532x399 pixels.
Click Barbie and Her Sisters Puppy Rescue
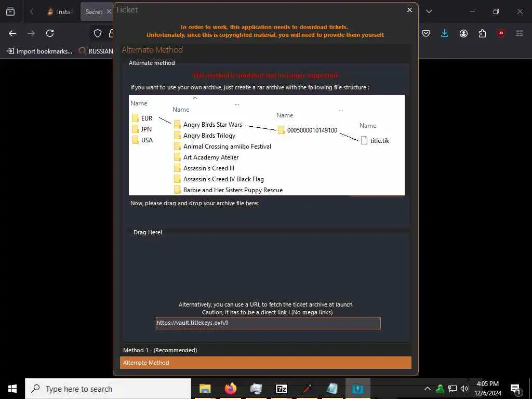coord(229,190)
